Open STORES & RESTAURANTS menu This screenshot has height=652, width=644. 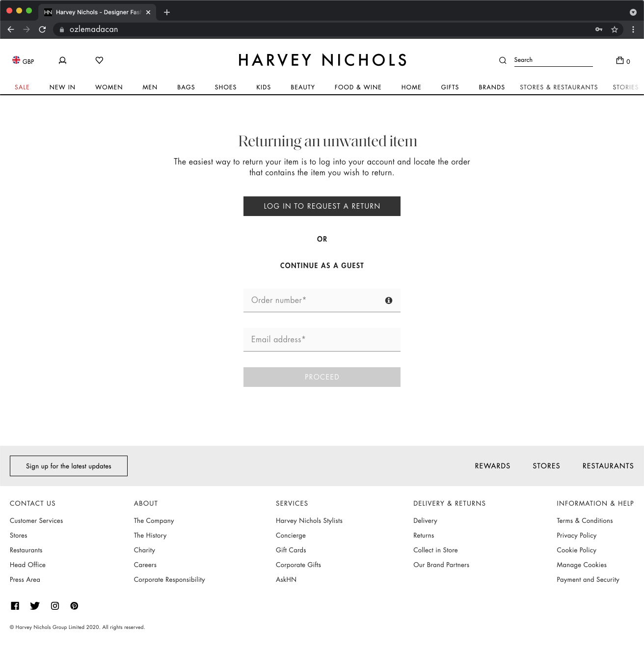[559, 87]
